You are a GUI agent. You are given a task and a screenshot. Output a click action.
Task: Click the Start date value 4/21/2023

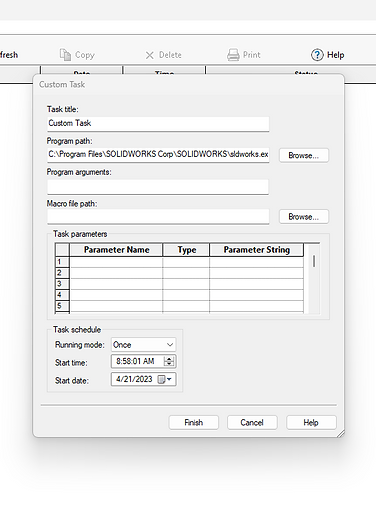click(134, 379)
